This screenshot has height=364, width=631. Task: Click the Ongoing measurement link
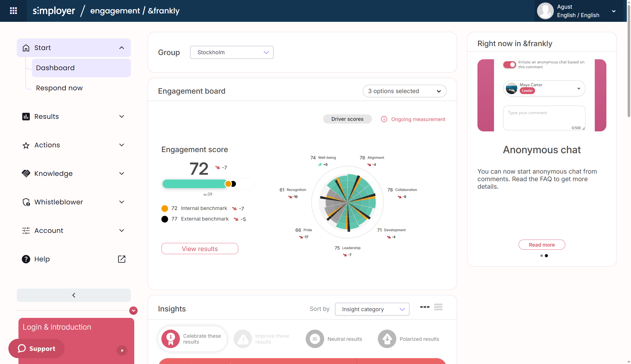coord(418,119)
